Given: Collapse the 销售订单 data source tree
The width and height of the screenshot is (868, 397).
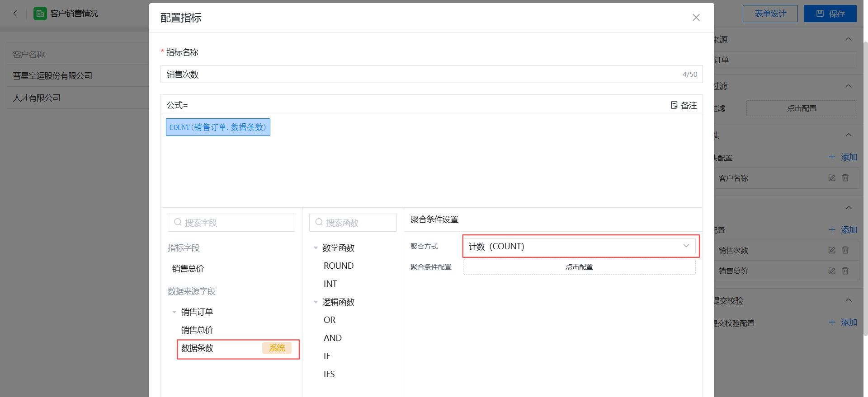Looking at the screenshot, I should pyautogui.click(x=175, y=312).
